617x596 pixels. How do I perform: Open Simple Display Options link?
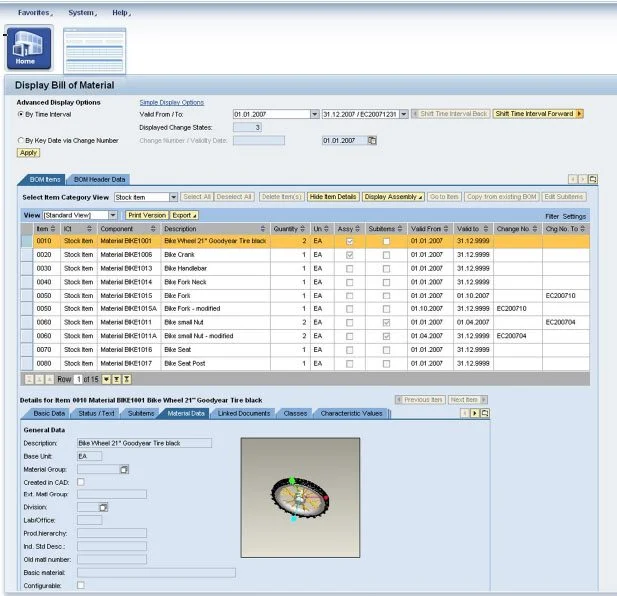click(x=172, y=102)
